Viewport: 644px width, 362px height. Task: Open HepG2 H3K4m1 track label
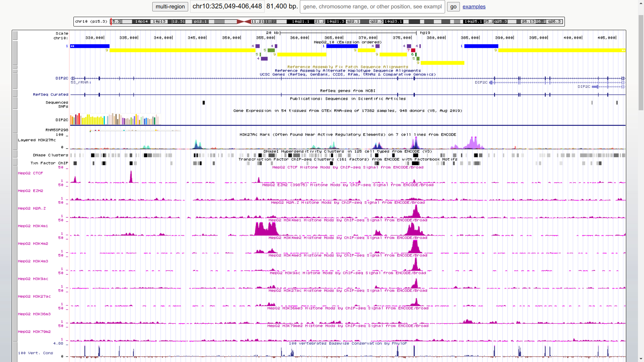(x=33, y=226)
